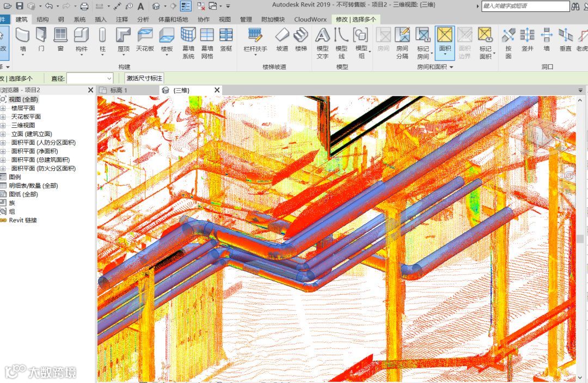Select the Column (柱) tool
The image size is (588, 383).
102,40
